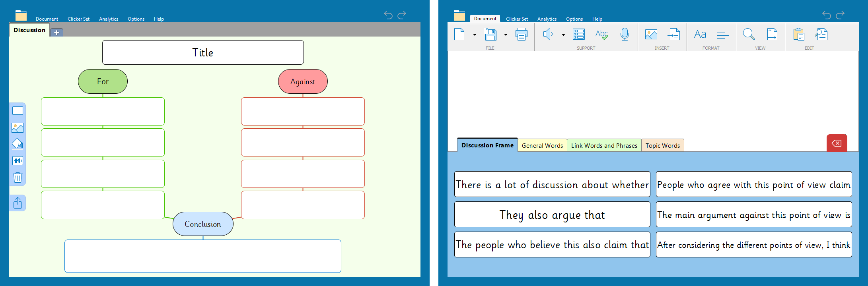
Task: Click the microphone voice input icon
Action: pyautogui.click(x=625, y=35)
